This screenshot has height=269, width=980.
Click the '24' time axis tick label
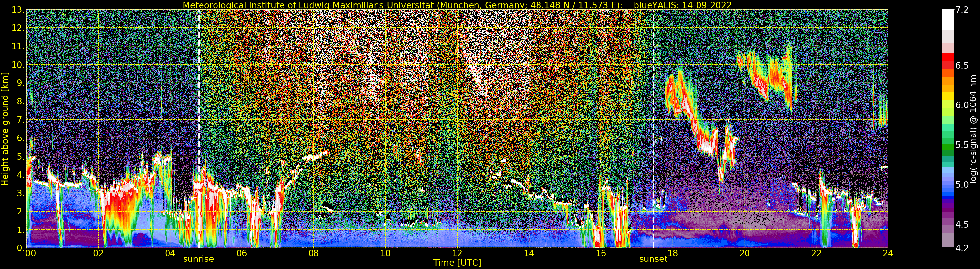pos(888,253)
